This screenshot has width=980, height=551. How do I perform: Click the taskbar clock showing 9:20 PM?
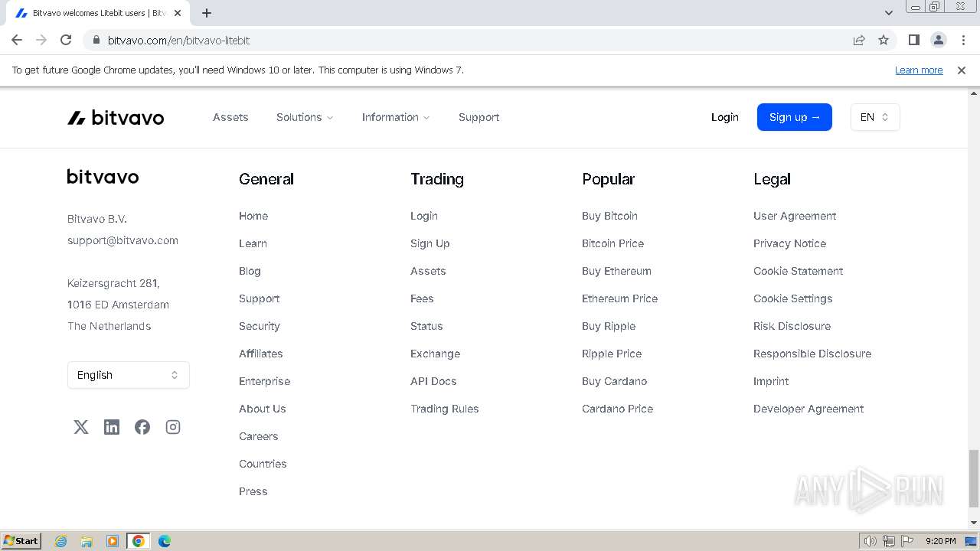click(940, 541)
